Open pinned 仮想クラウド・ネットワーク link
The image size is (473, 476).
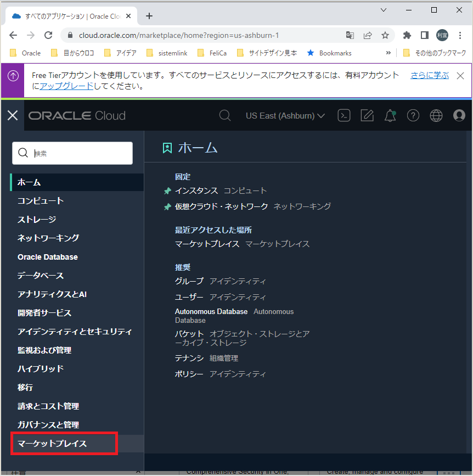(222, 206)
